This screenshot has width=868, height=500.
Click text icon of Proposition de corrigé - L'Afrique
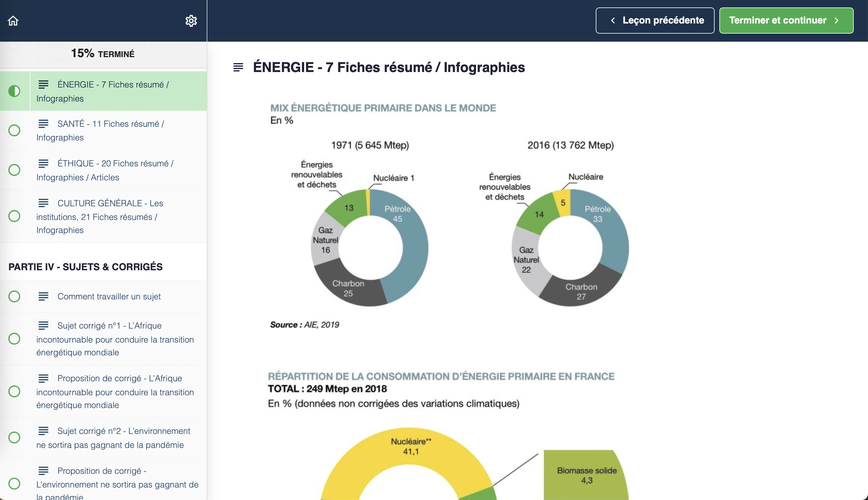coord(43,378)
